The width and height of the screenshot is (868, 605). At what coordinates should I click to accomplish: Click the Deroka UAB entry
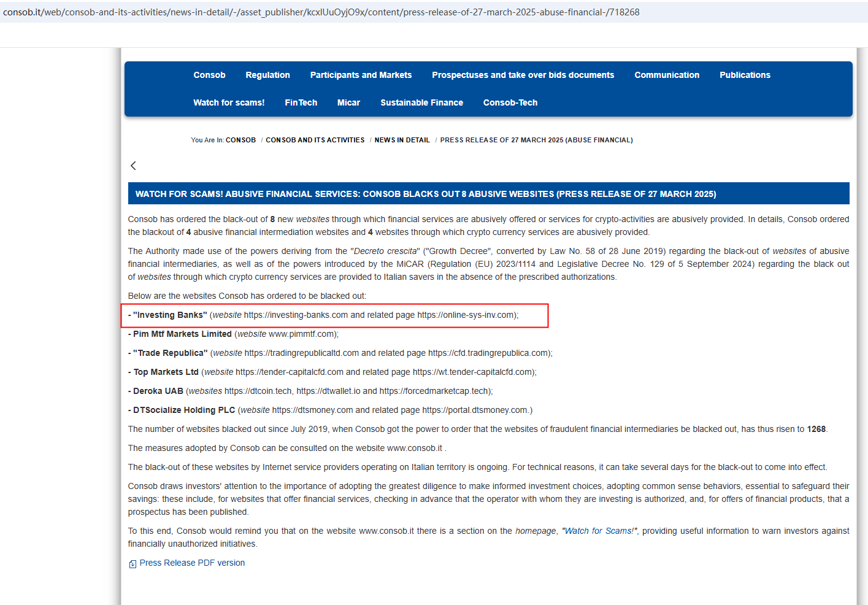click(x=158, y=391)
